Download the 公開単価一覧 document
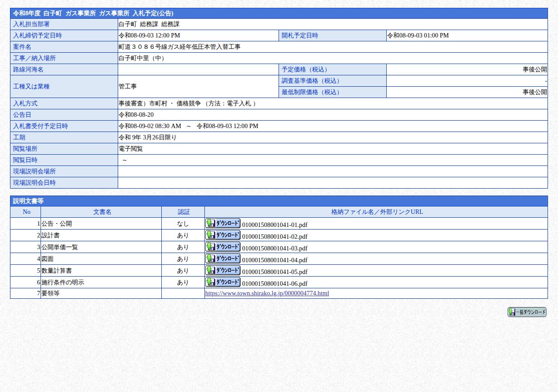This screenshot has width=558, height=392. click(223, 247)
